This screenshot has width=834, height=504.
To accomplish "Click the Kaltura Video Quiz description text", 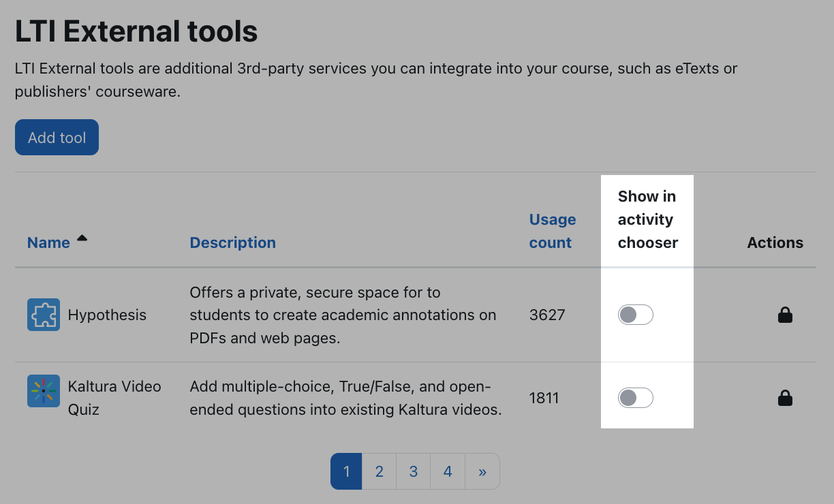I will pyautogui.click(x=345, y=398).
